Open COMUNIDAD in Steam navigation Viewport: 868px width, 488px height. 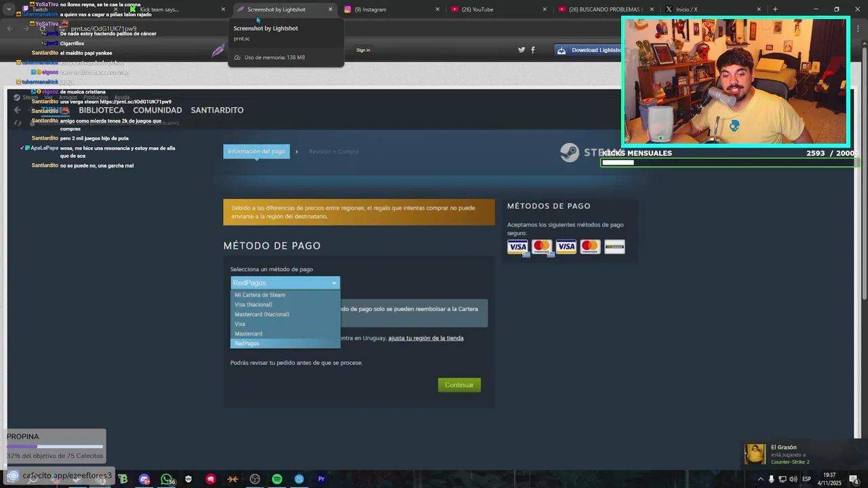pyautogui.click(x=157, y=110)
